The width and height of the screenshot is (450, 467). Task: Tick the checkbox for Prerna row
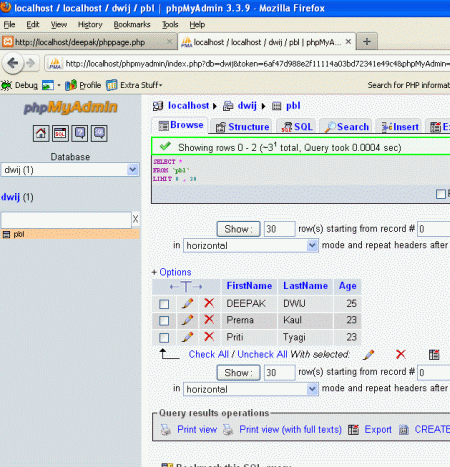[164, 321]
